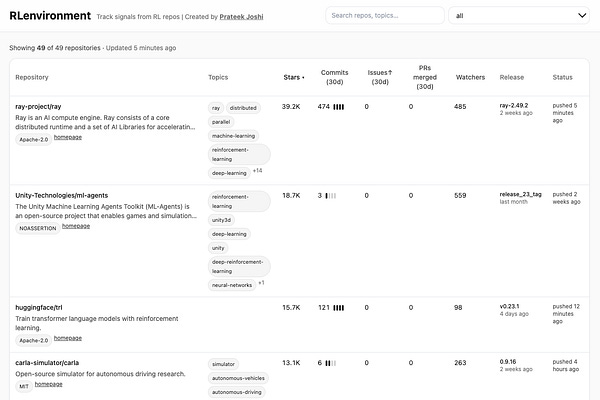Viewport: 600px width, 400px height.
Task: Click carla stars count 13.1K
Action: 291,362
